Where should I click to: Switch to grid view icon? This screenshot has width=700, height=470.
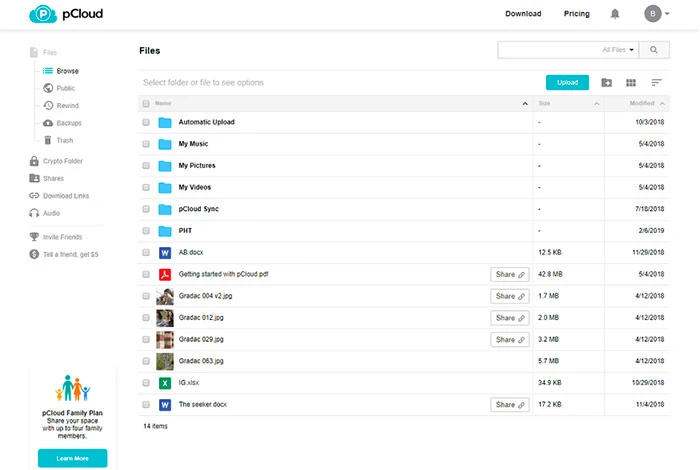pyautogui.click(x=631, y=83)
